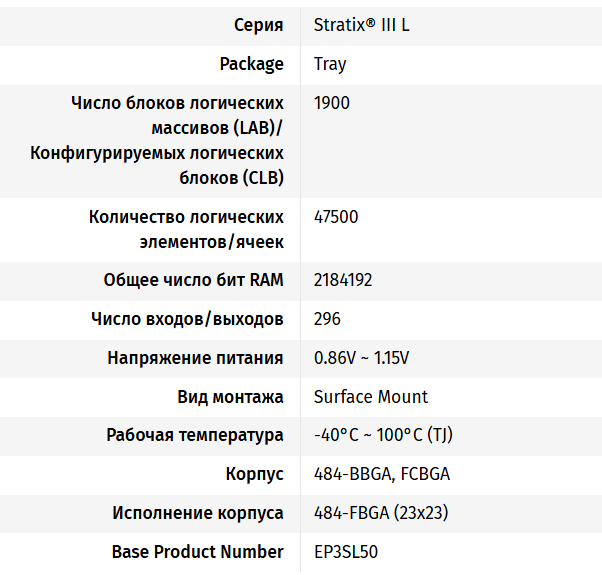Click the "Число входов/выходов" label

[187, 319]
